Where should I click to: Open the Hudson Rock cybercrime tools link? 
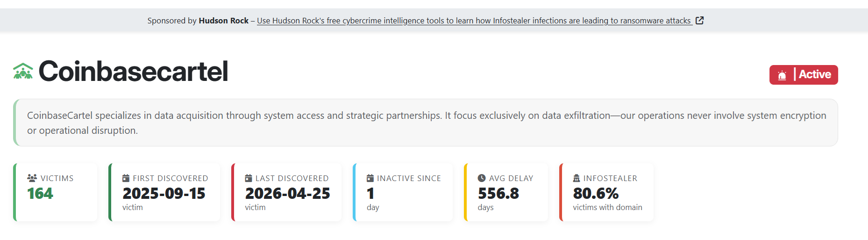coord(474,21)
